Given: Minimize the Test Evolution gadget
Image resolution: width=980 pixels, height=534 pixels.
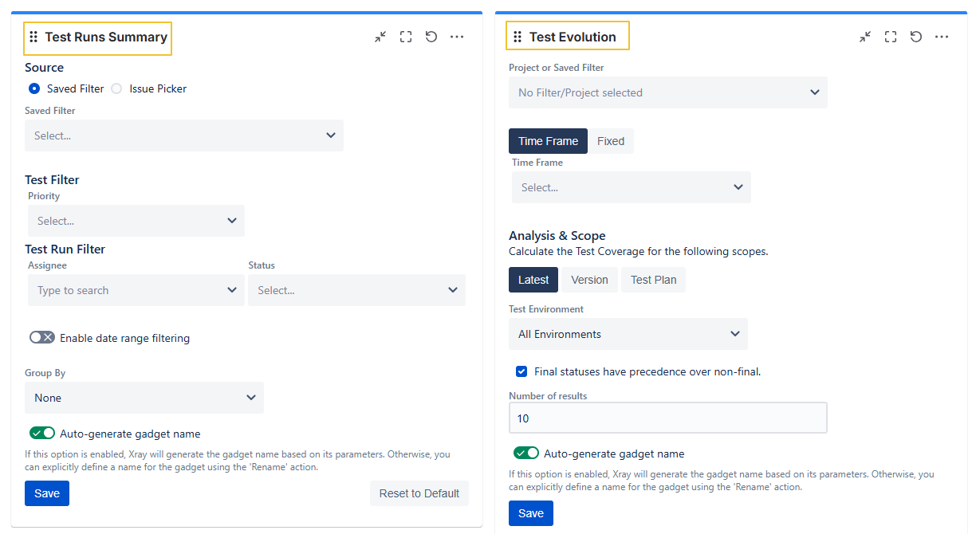Looking at the screenshot, I should (x=865, y=37).
